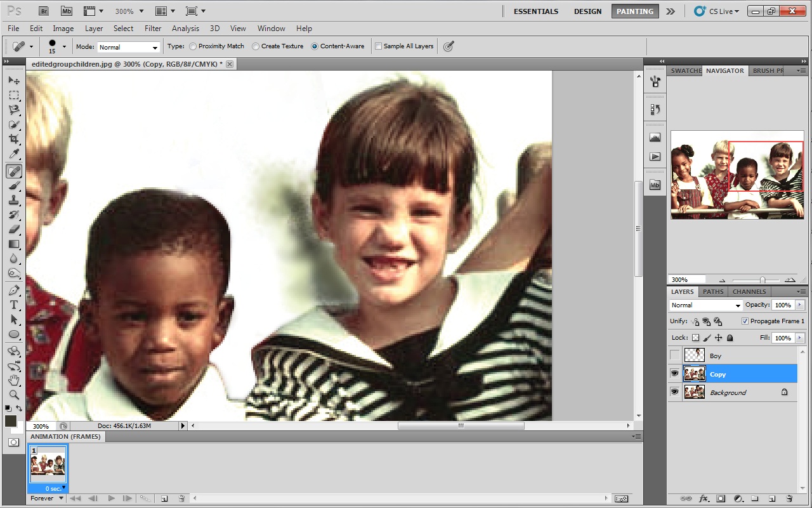
Task: Select the Hand tool
Action: click(14, 380)
